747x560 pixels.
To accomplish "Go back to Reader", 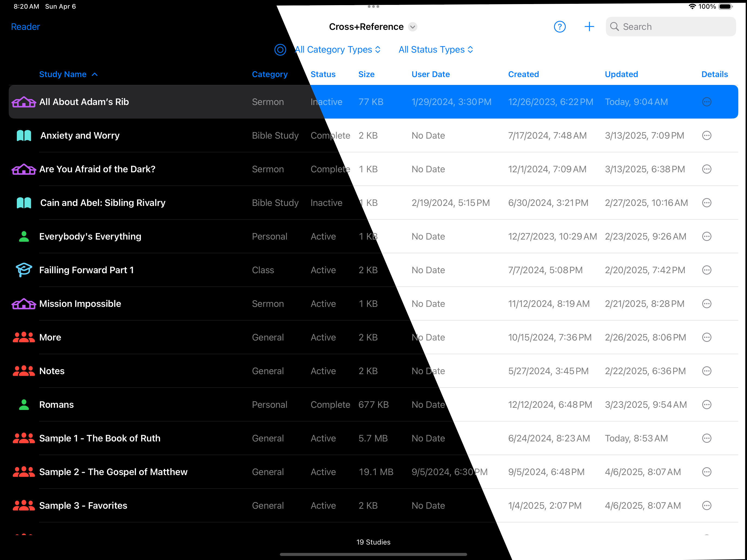I will tap(25, 27).
